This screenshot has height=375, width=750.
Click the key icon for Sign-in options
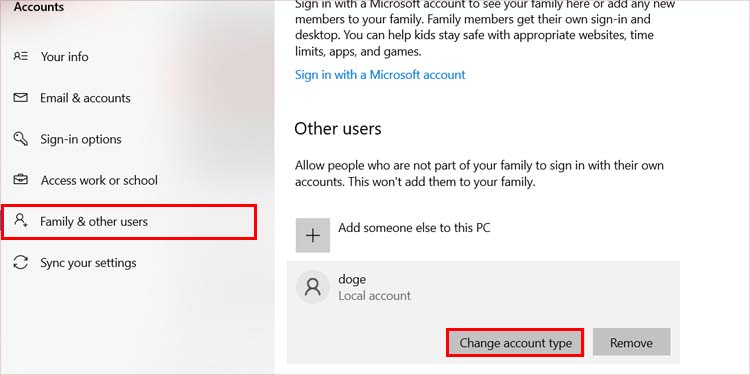tap(21, 139)
